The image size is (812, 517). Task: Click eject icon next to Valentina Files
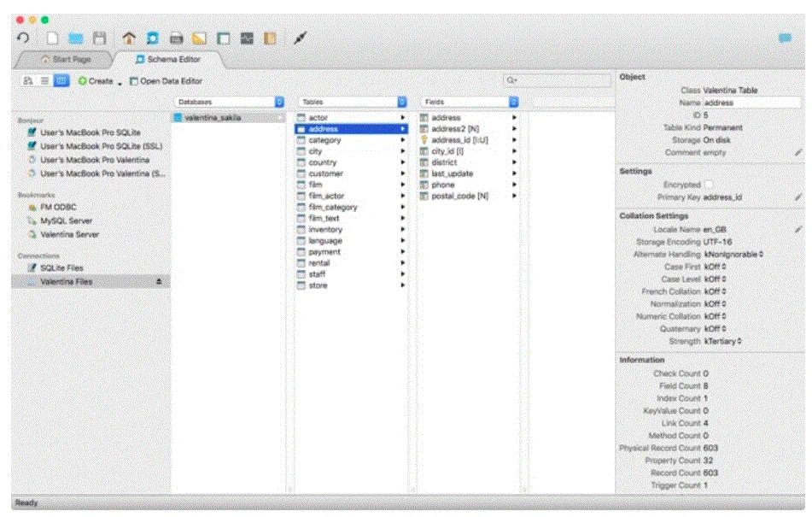pyautogui.click(x=159, y=281)
